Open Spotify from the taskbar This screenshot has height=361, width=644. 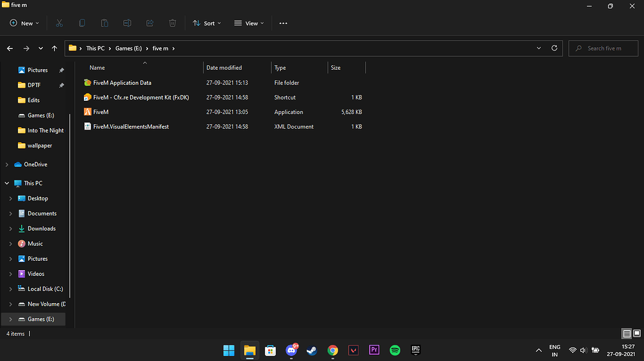pos(394,350)
